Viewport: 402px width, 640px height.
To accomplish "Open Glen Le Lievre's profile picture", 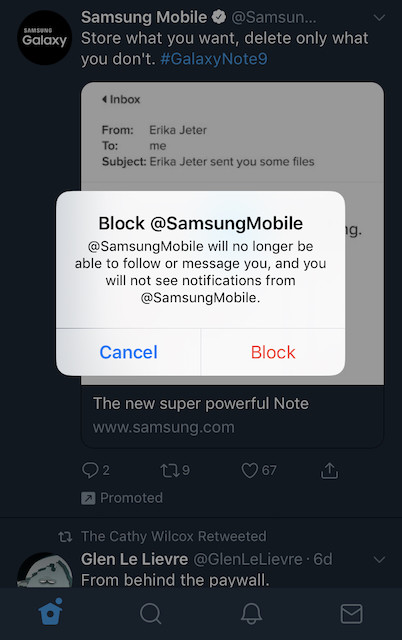I will click(44, 570).
